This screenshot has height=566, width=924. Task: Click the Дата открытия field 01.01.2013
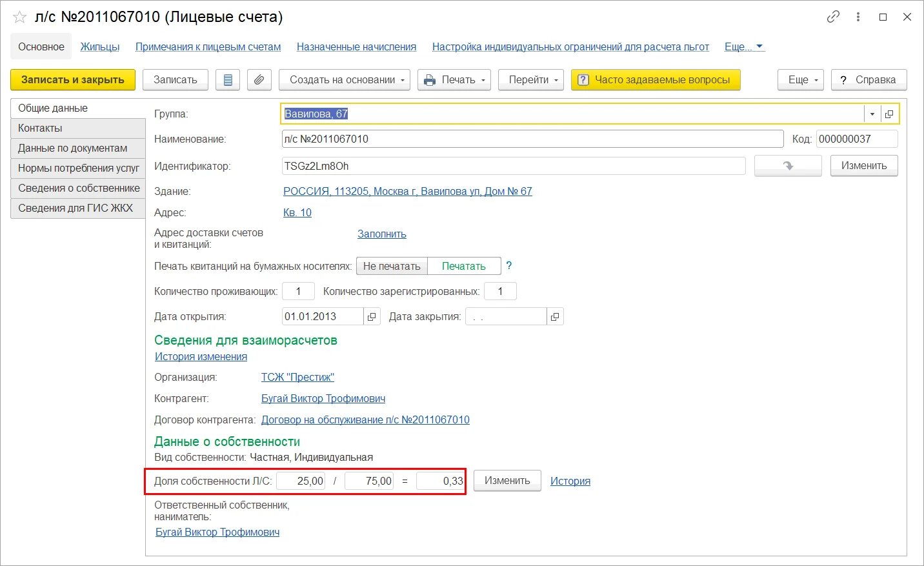tap(323, 317)
